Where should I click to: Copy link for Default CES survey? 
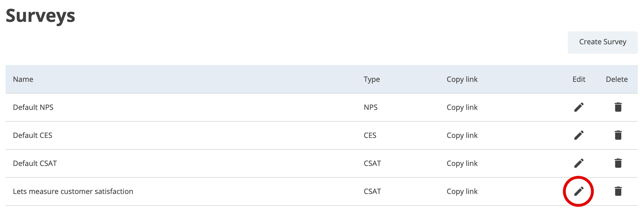[x=462, y=135]
